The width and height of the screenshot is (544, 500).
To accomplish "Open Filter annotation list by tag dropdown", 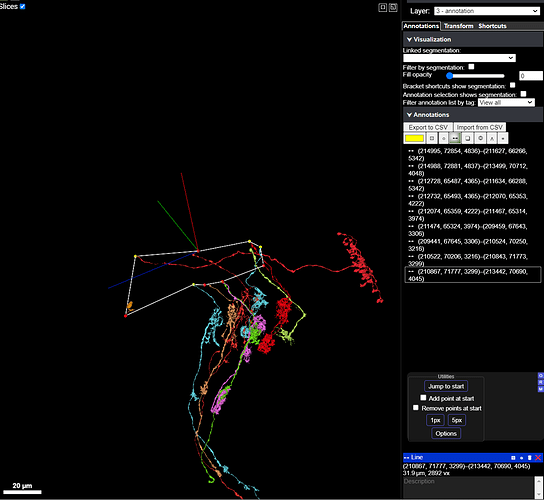I will click(x=506, y=102).
